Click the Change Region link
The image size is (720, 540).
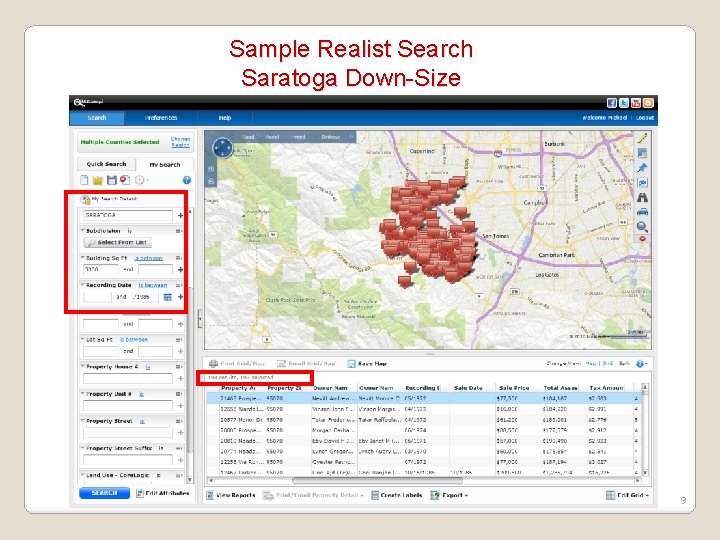[180, 141]
